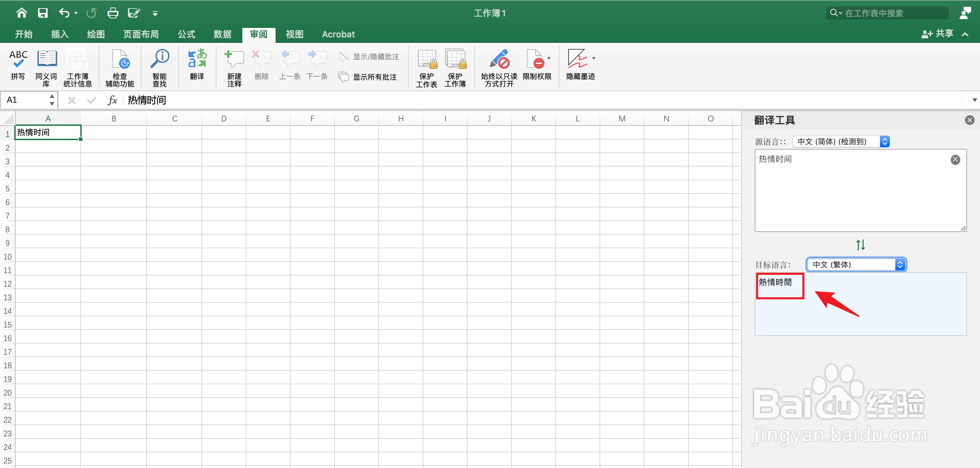Swap translation languages with the arrows button
Image resolution: width=980 pixels, height=468 pixels.
point(861,245)
